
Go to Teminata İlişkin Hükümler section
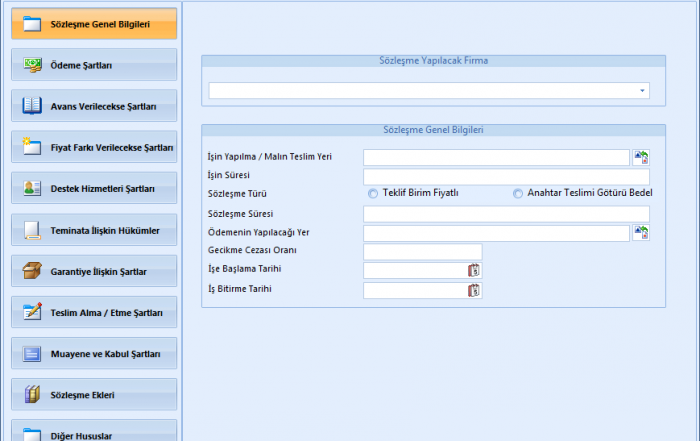pos(94,230)
